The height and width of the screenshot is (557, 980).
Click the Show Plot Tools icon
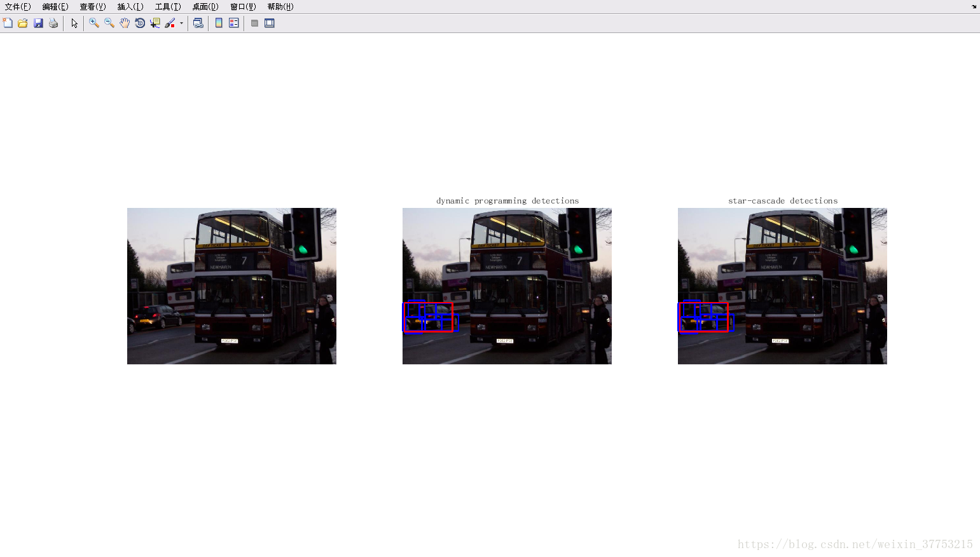tap(270, 23)
